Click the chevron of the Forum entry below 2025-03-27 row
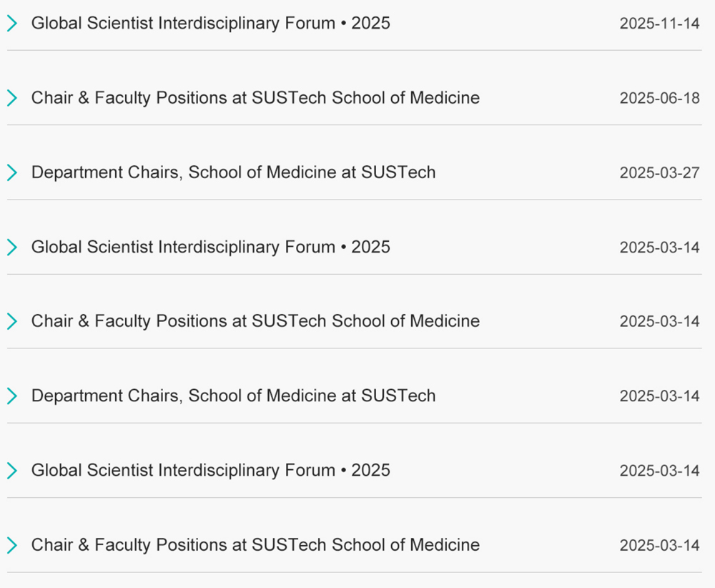This screenshot has height=588, width=715. [12, 247]
